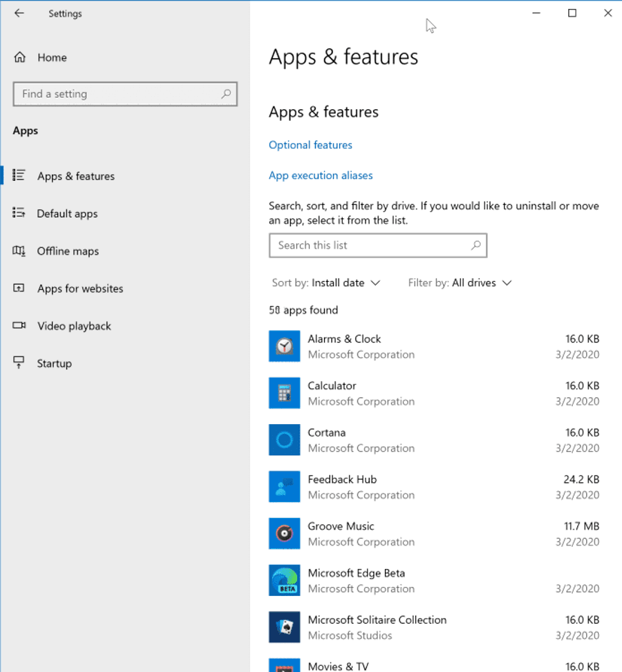The image size is (622, 672).
Task: Select the Groove Music app name
Action: tap(341, 526)
